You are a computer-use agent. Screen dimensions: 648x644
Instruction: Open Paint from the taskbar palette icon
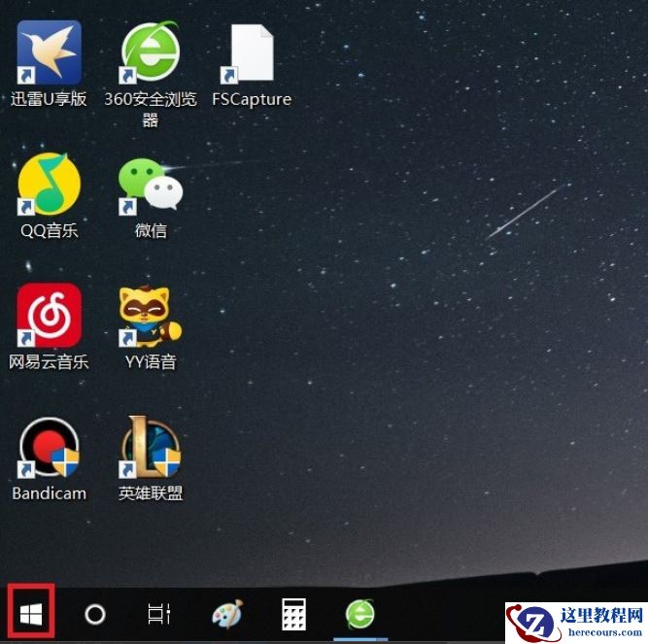[227, 614]
